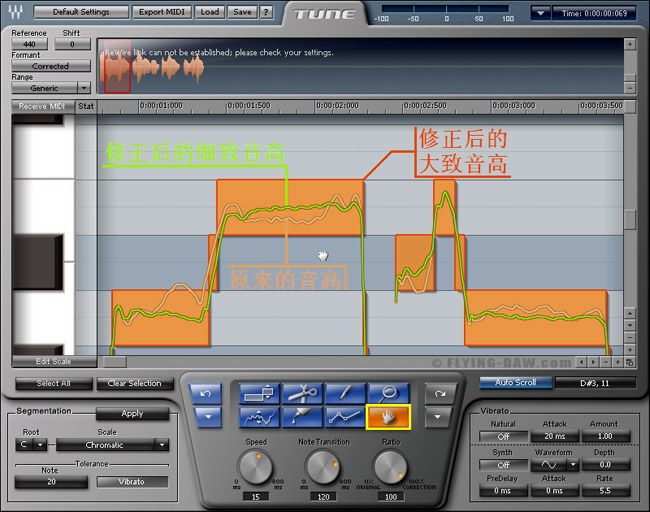
Task: Open the redo history dropdown
Action: (437, 417)
